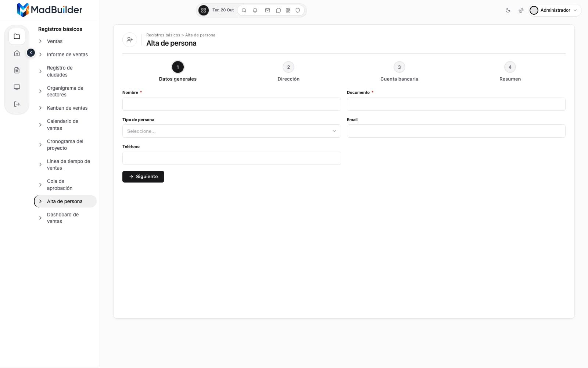
Task: Toggle dark mode with the moon icon
Action: pos(508,10)
